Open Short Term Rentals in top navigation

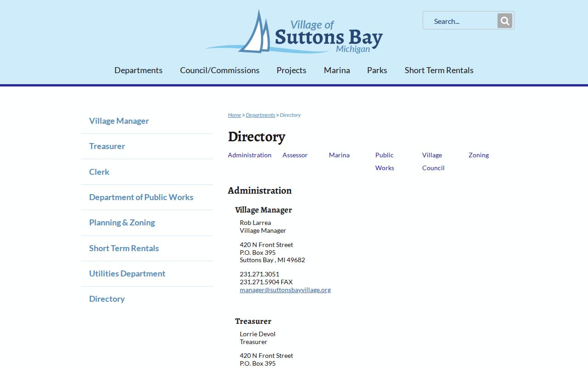[x=439, y=70]
